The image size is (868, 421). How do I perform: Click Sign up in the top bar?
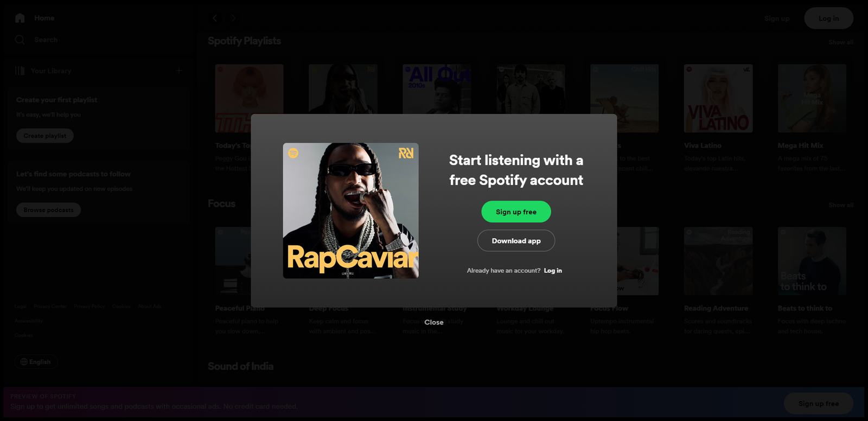click(777, 18)
